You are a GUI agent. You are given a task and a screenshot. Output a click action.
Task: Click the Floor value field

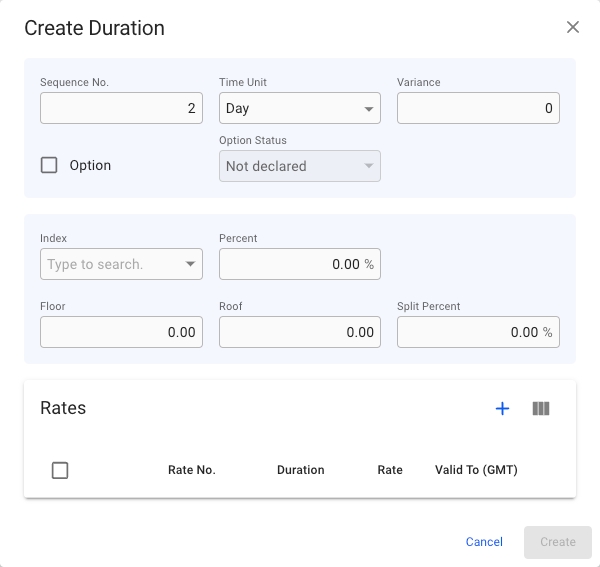point(121,332)
